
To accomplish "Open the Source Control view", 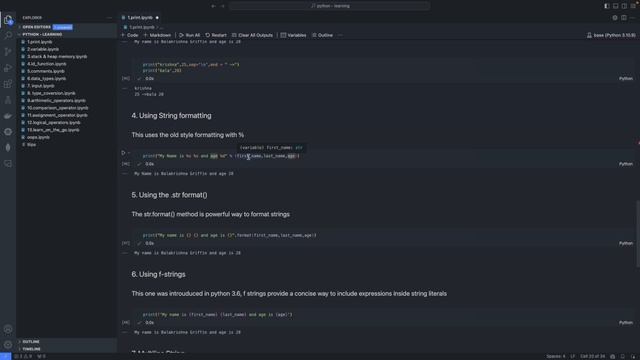I will pos(8,51).
